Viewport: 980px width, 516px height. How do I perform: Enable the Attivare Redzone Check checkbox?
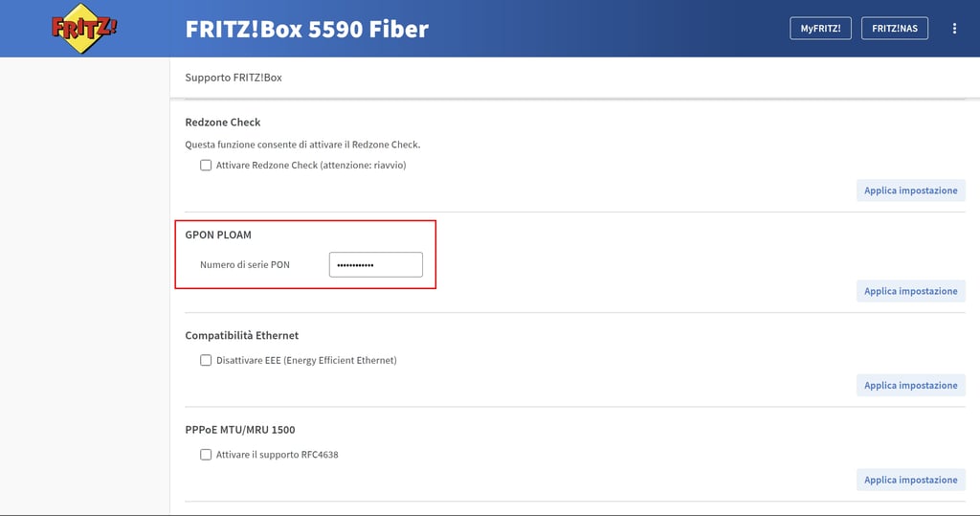click(206, 166)
